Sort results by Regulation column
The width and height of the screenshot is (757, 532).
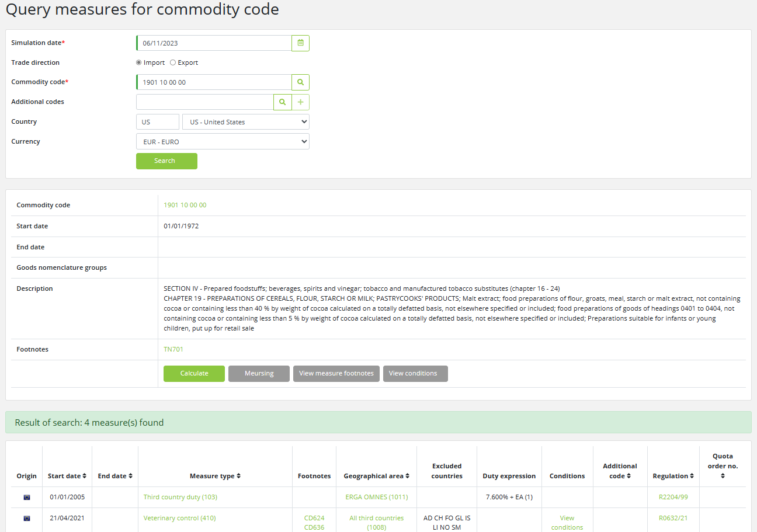tap(673, 476)
